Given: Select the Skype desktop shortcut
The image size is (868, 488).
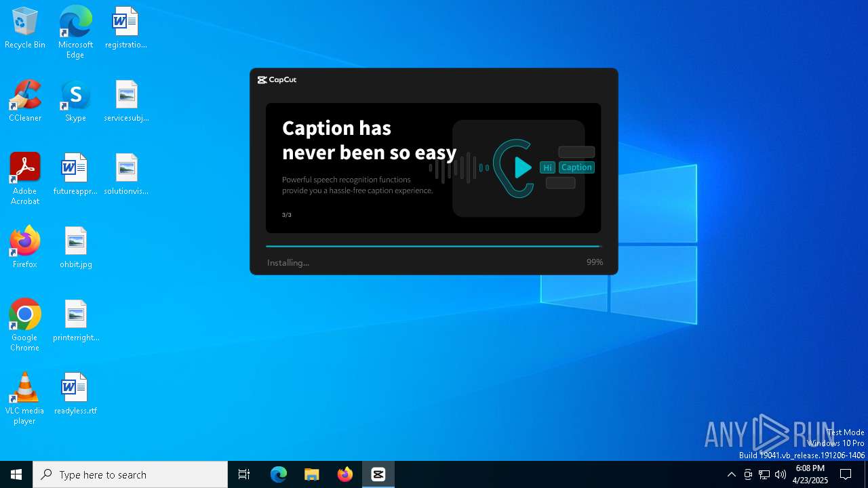Looking at the screenshot, I should 75,101.
